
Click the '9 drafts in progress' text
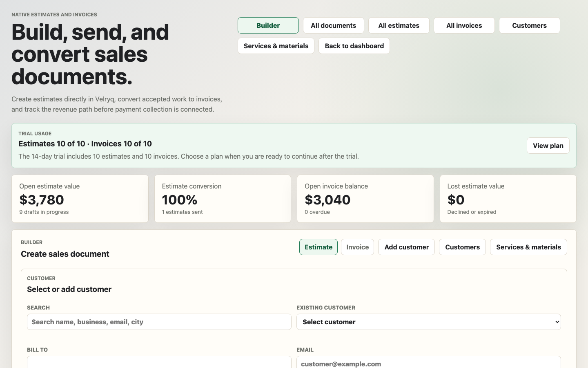[x=44, y=212]
